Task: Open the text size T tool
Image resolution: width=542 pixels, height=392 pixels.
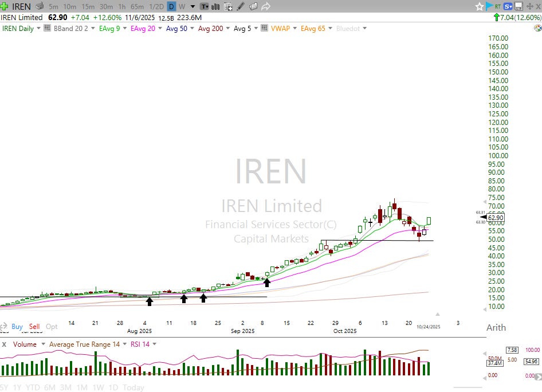Action: pyautogui.click(x=205, y=6)
